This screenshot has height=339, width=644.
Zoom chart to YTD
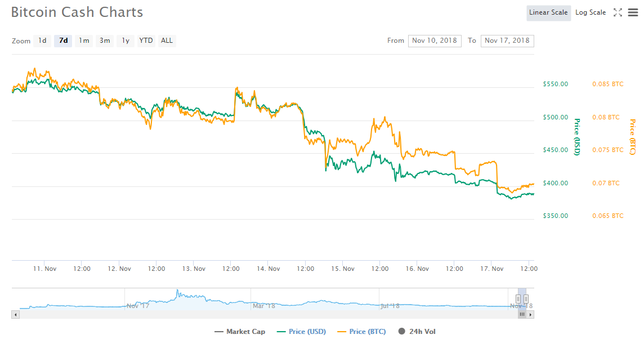pyautogui.click(x=146, y=41)
